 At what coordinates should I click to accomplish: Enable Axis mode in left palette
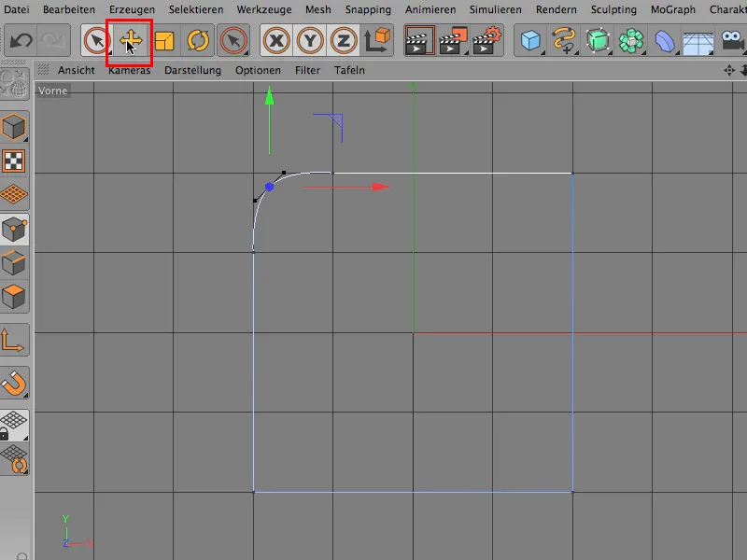[13, 340]
